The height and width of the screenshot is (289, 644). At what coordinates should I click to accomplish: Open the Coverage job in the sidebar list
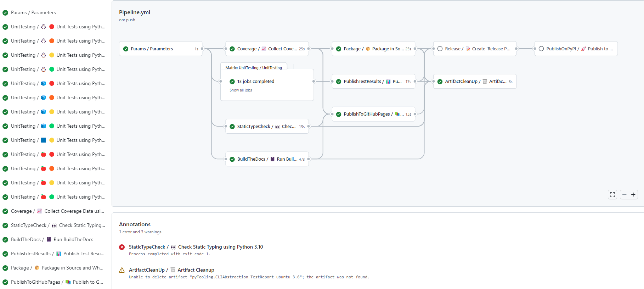57,211
